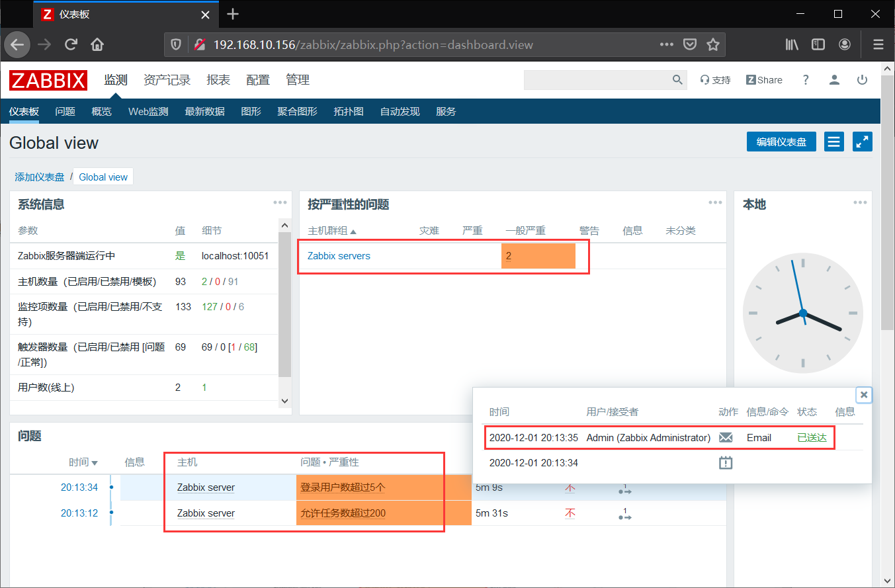
Task: Sort by 主机群组 column header
Action: pos(331,231)
